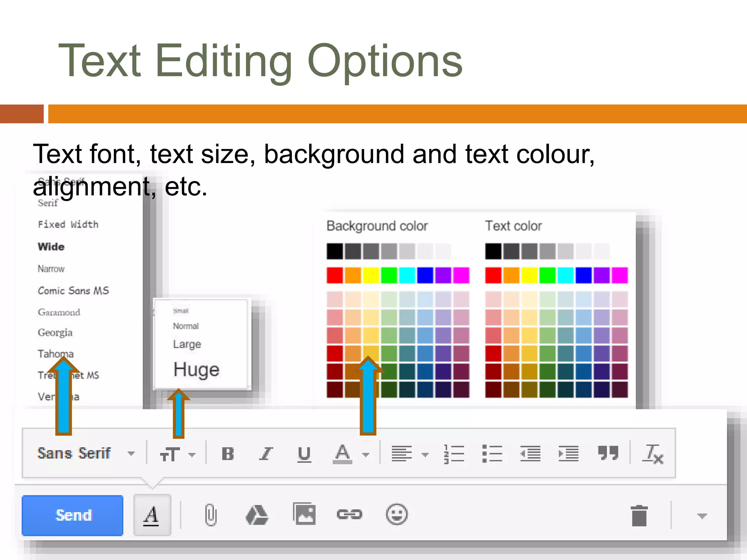The width and height of the screenshot is (747, 560).
Task: Pick magenta background color swatch
Action: (461, 275)
